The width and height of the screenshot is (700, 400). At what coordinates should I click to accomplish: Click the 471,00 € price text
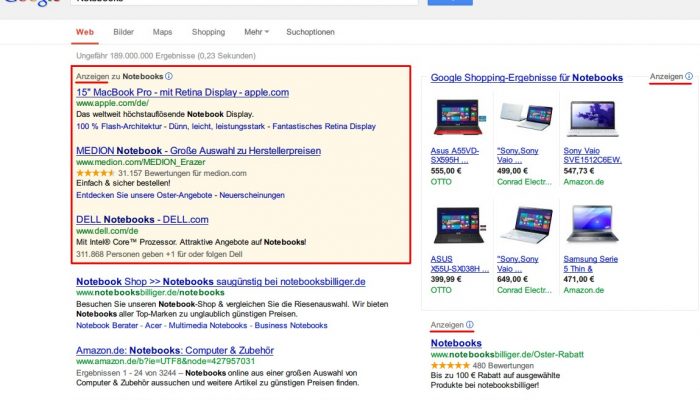point(579,279)
